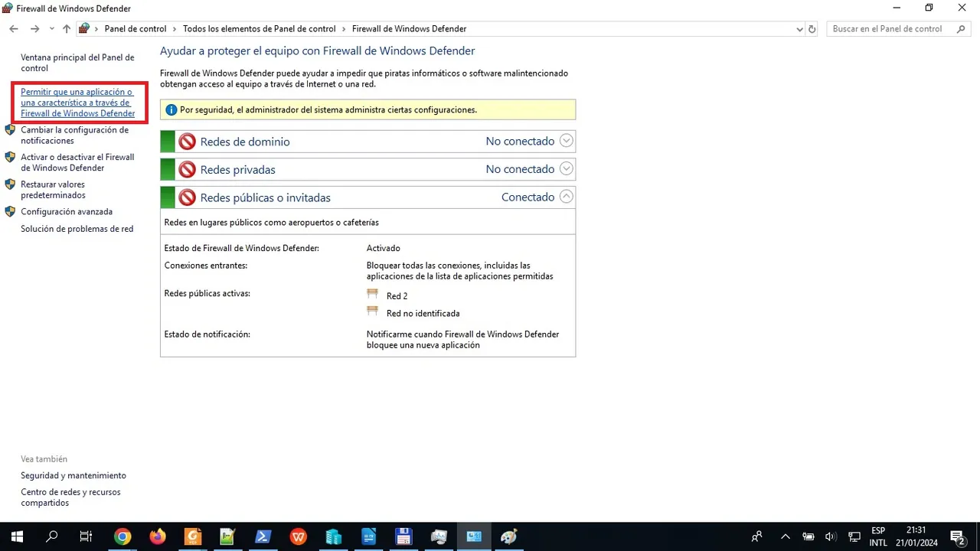This screenshot has width=980, height=551.
Task: Expand the 'Redes de dominio' section
Action: click(566, 141)
